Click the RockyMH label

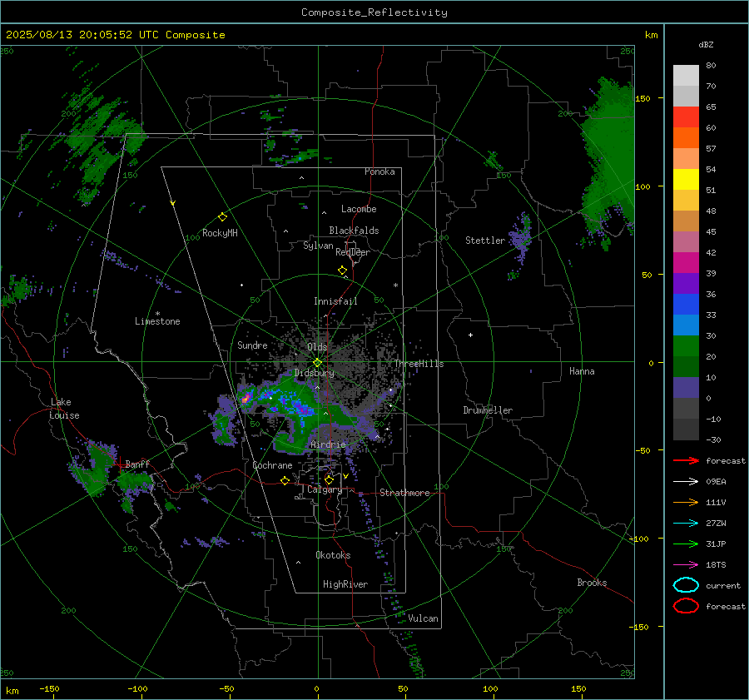[220, 233]
